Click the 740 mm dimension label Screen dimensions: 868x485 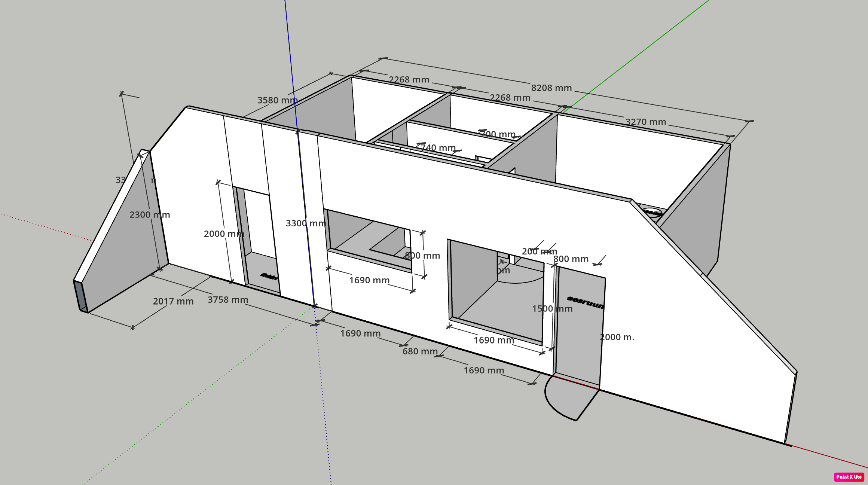point(438,148)
